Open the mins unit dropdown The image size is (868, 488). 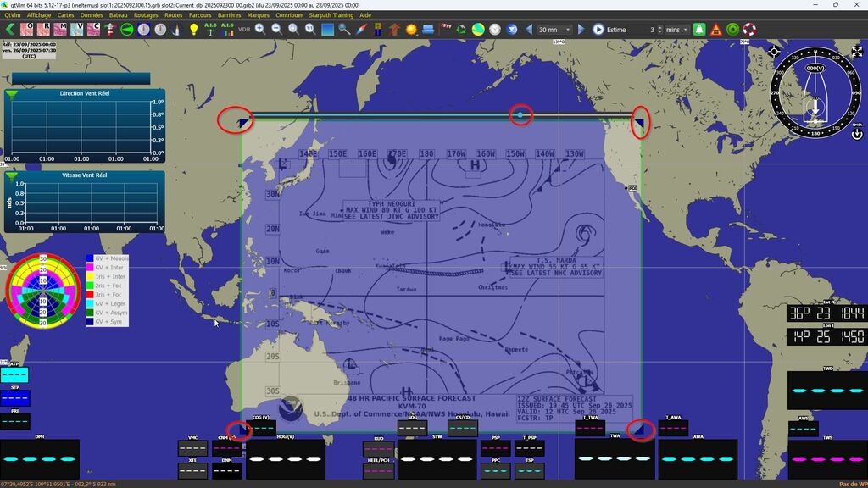pos(676,30)
